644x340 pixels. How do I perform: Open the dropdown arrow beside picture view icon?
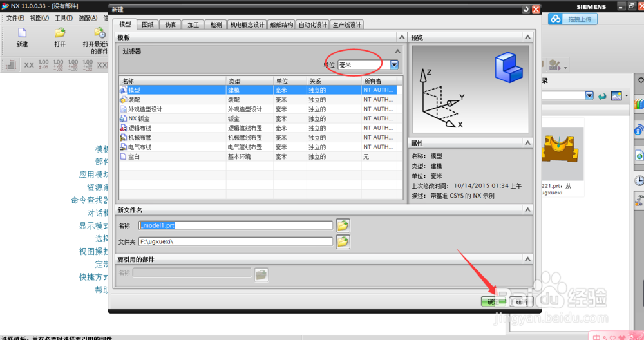pos(627,96)
